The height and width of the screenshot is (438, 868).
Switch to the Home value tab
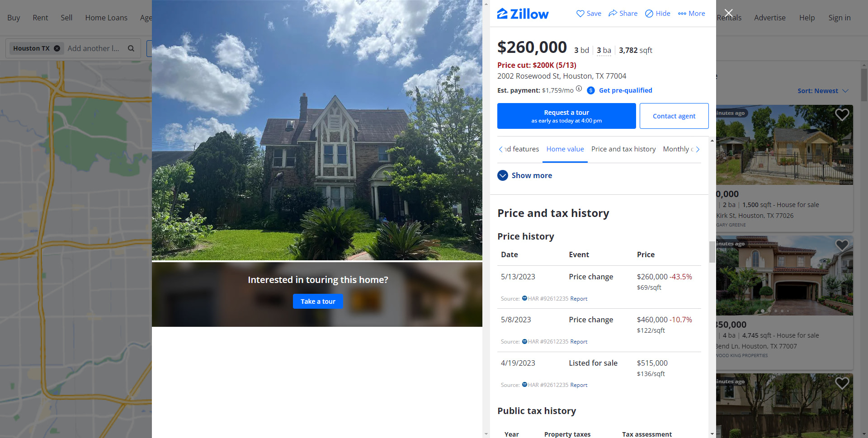click(x=565, y=149)
